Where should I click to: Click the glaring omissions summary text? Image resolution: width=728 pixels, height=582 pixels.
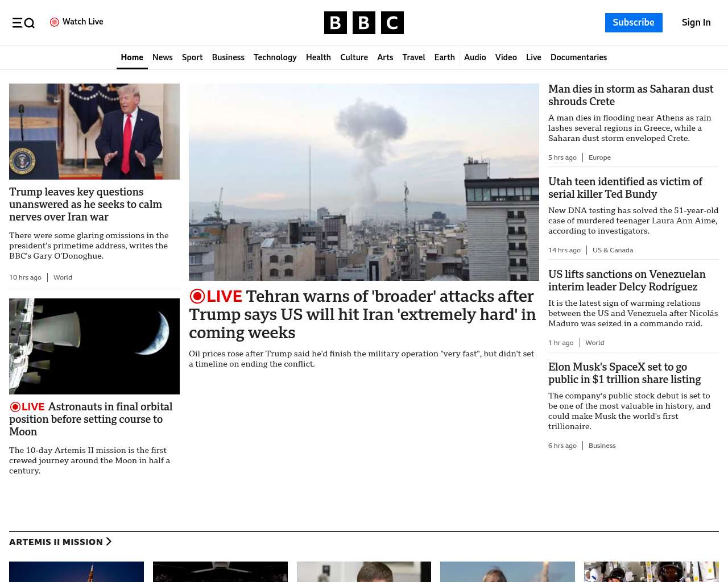pos(89,246)
